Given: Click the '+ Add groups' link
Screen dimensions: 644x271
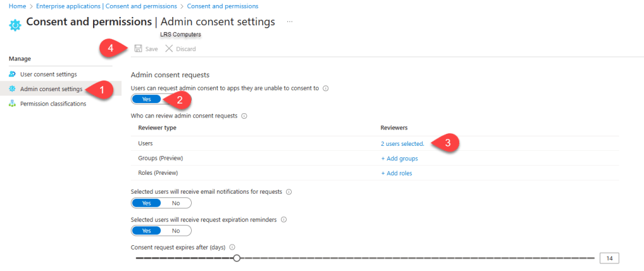Looking at the screenshot, I should [x=399, y=158].
